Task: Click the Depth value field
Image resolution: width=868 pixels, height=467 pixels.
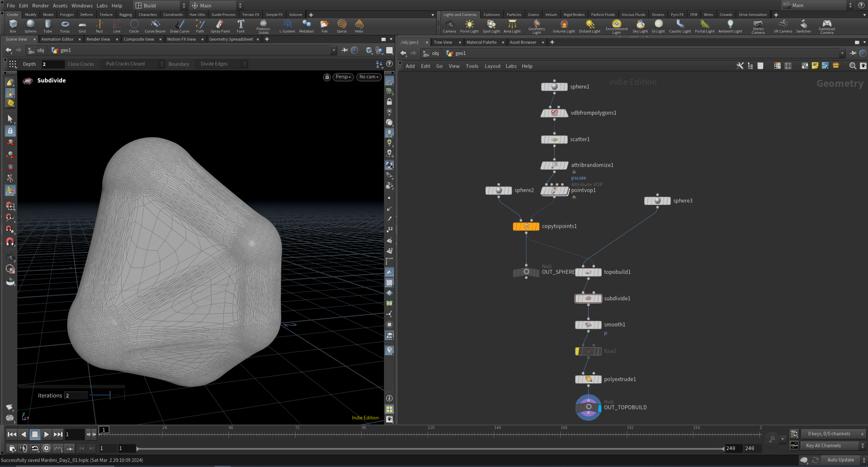Action: click(53, 64)
